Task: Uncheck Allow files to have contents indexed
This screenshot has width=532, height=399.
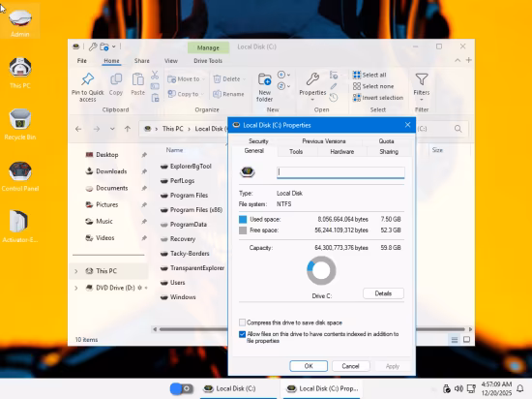Action: (242, 334)
